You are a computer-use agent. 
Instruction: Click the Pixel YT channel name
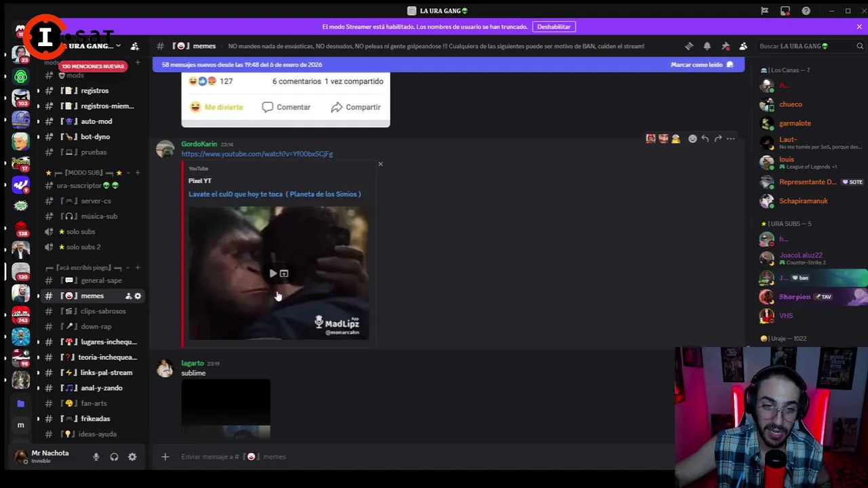click(x=200, y=181)
